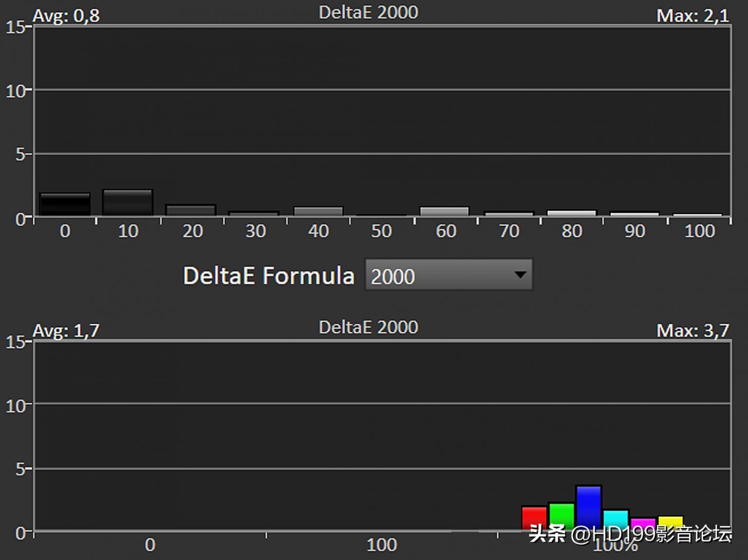This screenshot has width=748, height=560.
Task: Select the tall blue error bar
Action: click(589, 506)
